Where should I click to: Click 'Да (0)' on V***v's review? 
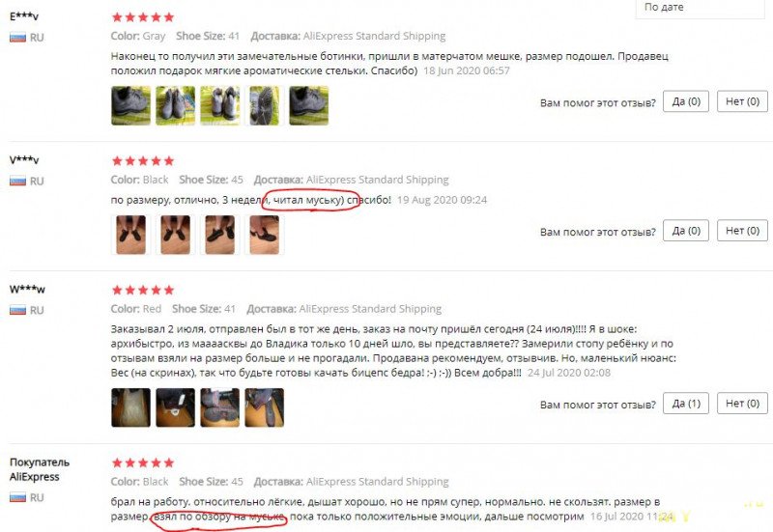coord(686,231)
